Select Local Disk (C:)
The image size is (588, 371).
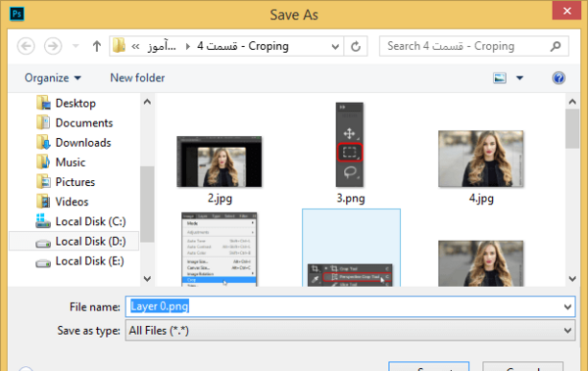(x=90, y=221)
